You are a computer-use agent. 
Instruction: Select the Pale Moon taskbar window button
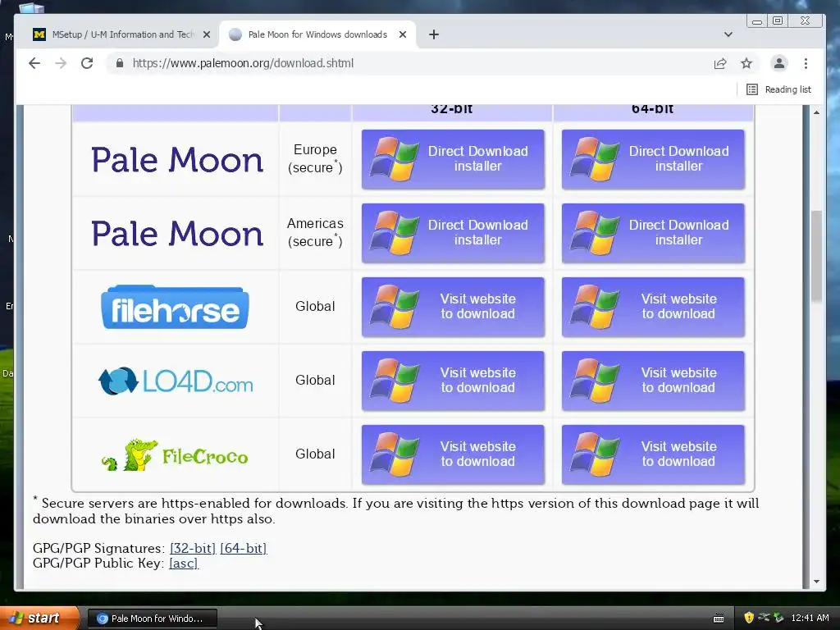(152, 619)
